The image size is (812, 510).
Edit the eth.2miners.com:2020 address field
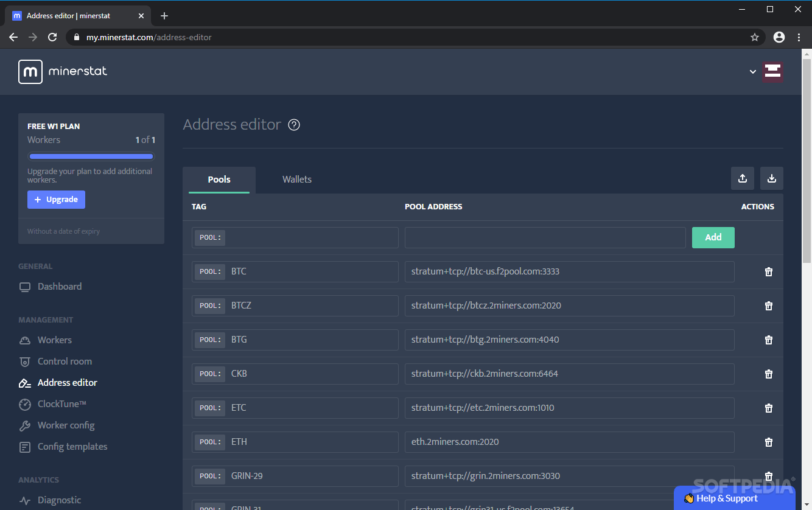click(x=570, y=442)
